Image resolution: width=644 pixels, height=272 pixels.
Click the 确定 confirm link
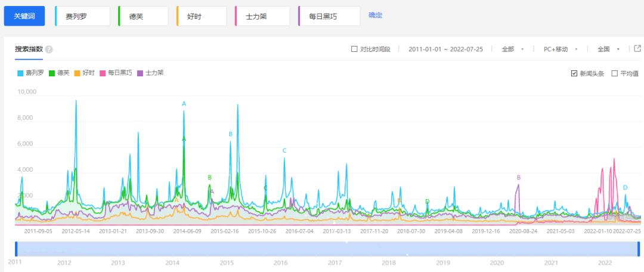click(x=375, y=16)
